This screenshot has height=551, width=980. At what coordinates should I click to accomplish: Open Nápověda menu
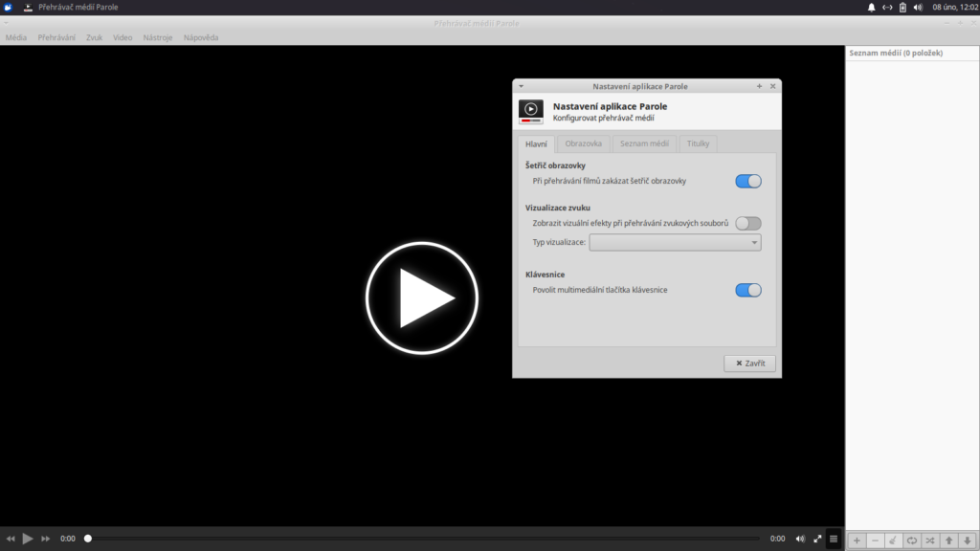(x=201, y=37)
